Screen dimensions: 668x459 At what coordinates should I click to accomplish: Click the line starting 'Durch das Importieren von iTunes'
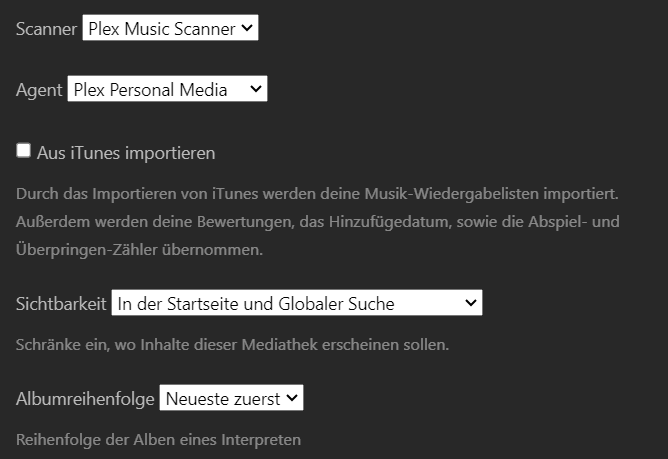click(318, 192)
